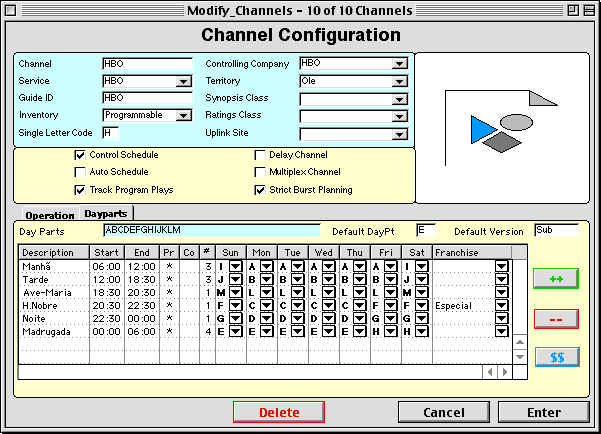Viewport: 601px width, 434px height.
Task: Click the red -- remove row button
Action: [556, 319]
